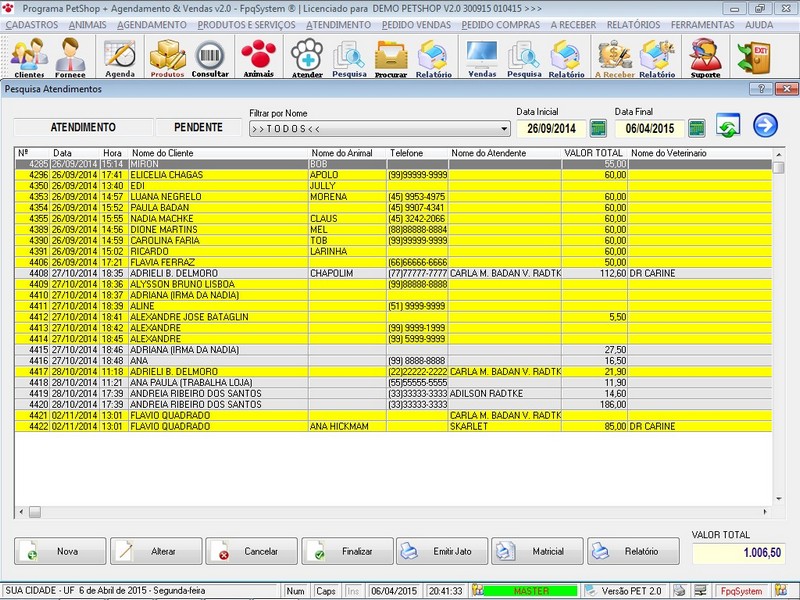
Task: Click the horizontal scrollbar thumb
Action: click(x=35, y=512)
